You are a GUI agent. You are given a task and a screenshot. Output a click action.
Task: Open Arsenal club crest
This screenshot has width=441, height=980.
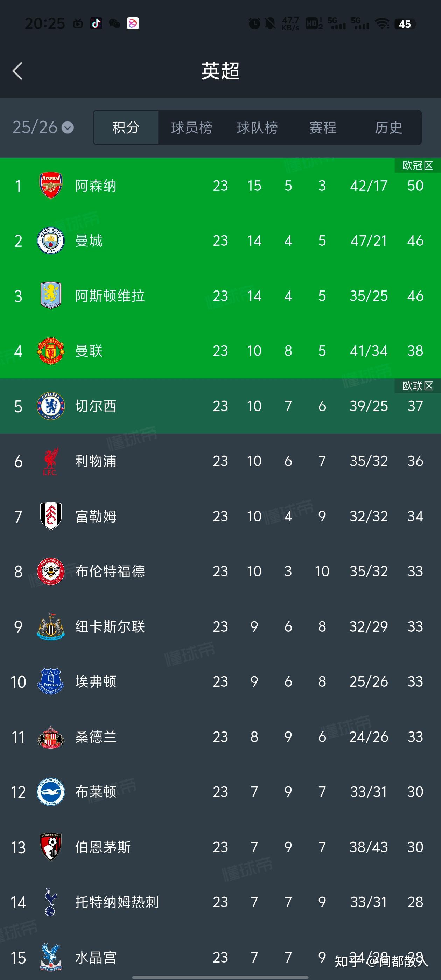pos(51,185)
